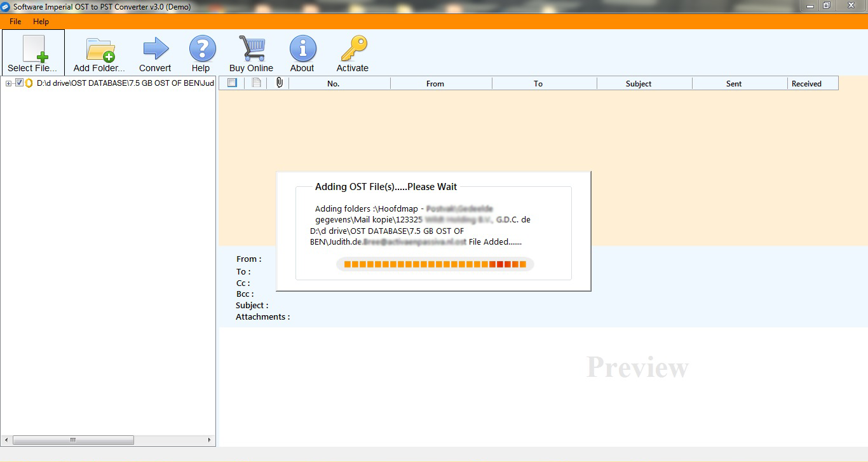Sort by the Sent column header
The height and width of the screenshot is (462, 868).
(x=740, y=83)
